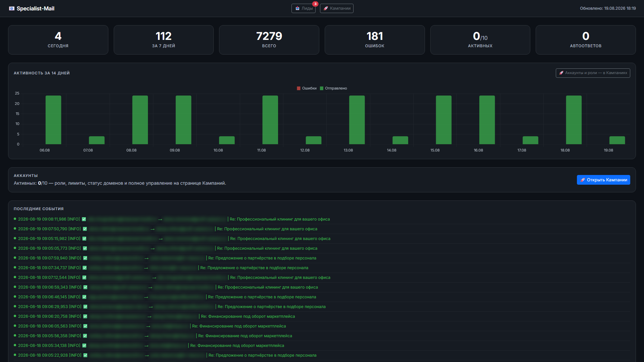Click the СЕГОДНЯ stat card showing 4
Image resolution: width=644 pixels, height=362 pixels.
(x=58, y=40)
